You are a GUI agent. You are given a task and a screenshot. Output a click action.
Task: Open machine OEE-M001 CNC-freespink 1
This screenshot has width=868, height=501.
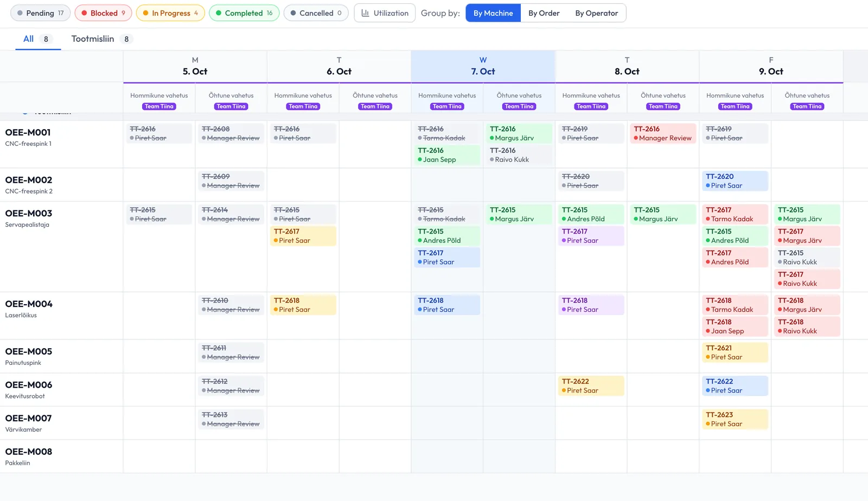pos(61,144)
